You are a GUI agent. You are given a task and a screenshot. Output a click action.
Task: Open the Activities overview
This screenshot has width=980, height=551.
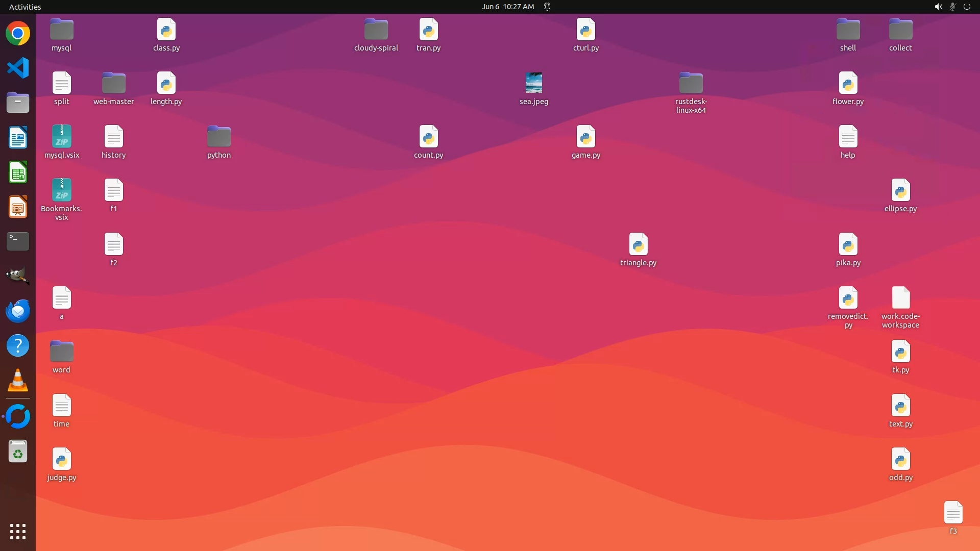(25, 7)
